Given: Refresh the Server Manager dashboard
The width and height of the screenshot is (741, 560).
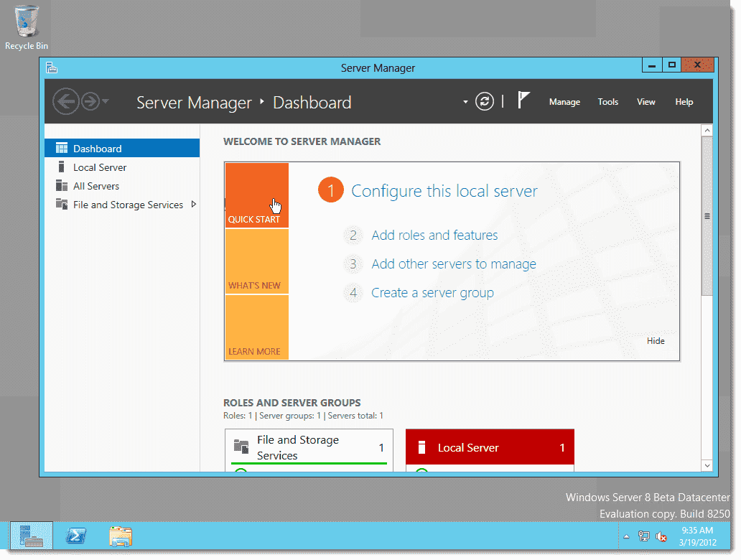Looking at the screenshot, I should pyautogui.click(x=485, y=102).
